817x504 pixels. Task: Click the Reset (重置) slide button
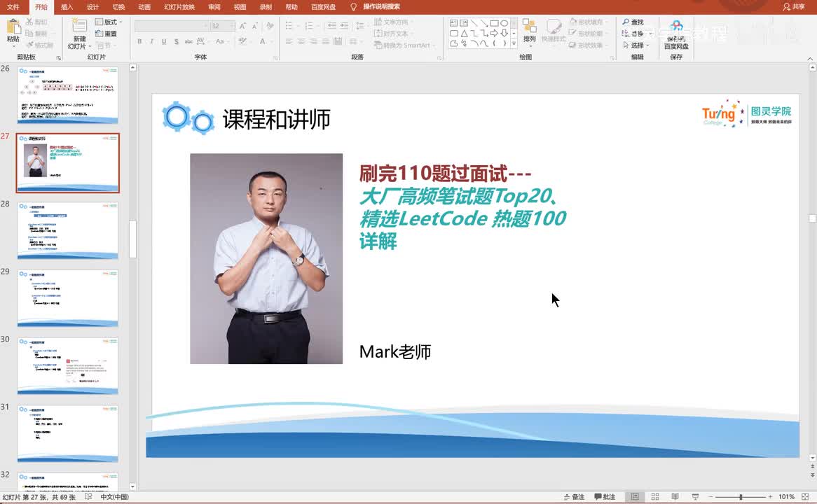[x=106, y=34]
